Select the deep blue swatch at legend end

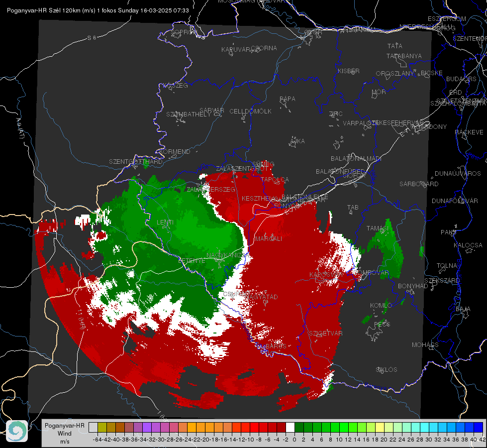click(x=479, y=427)
